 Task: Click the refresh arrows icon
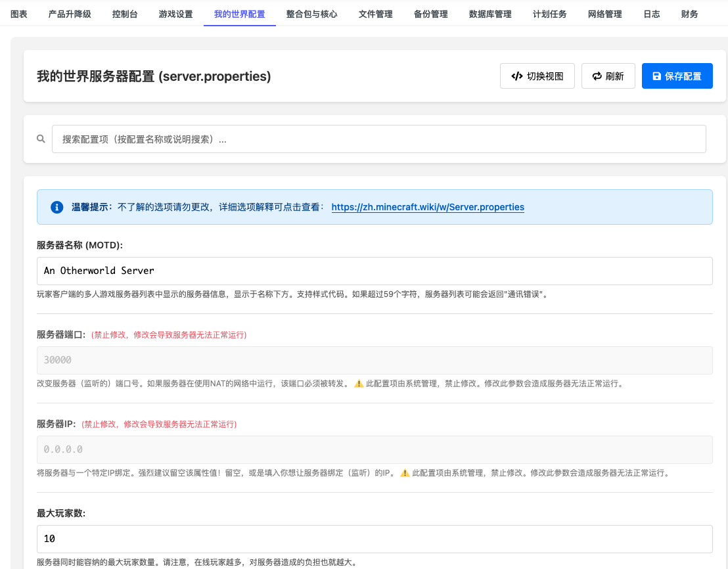pos(597,76)
